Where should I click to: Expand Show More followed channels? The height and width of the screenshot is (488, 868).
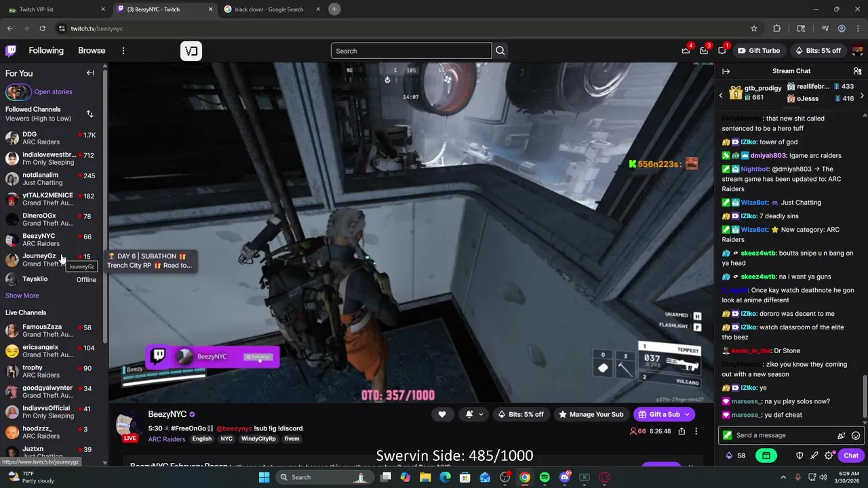22,296
